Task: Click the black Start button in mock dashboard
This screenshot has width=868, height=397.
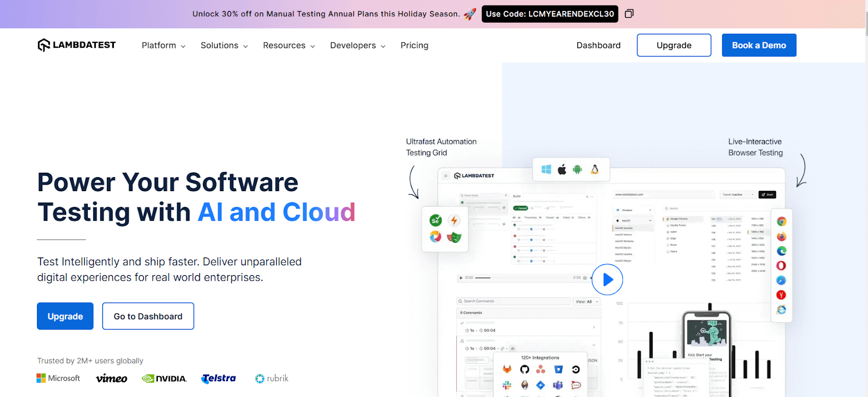Action: (767, 194)
